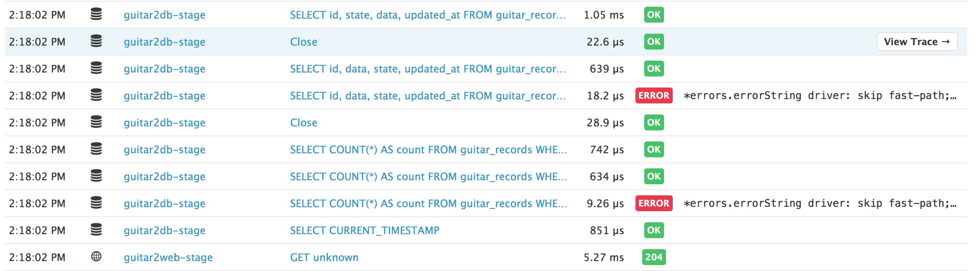Click the database icon on the first SELECT row
The height and width of the screenshot is (271, 980).
click(x=96, y=14)
